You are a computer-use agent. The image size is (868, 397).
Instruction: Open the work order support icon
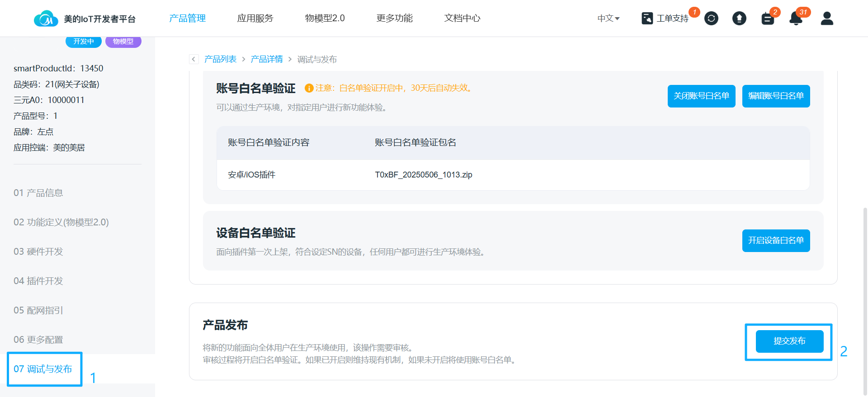click(647, 19)
